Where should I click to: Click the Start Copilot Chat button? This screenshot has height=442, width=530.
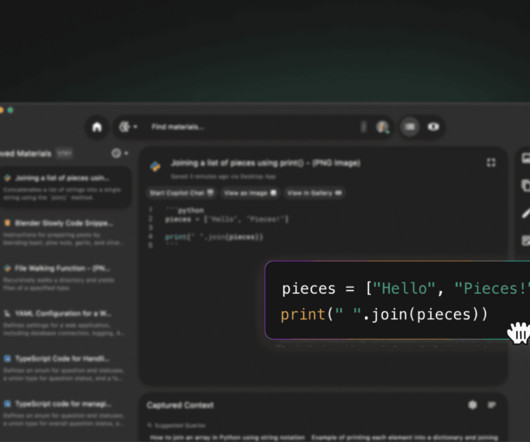182,193
